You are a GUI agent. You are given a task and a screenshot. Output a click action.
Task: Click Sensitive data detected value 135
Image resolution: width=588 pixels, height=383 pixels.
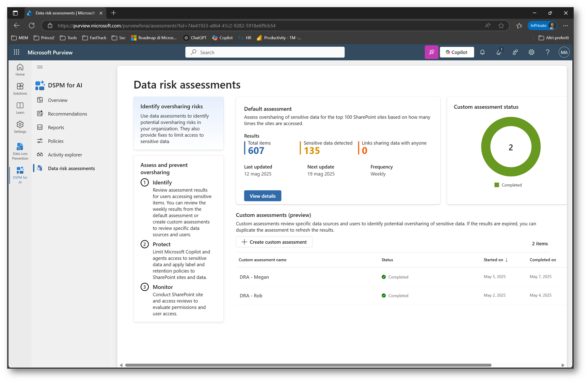pyautogui.click(x=312, y=151)
